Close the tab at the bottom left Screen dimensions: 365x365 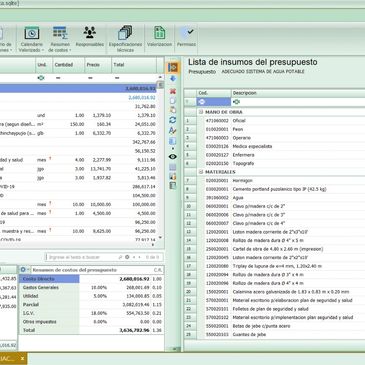click(22, 359)
